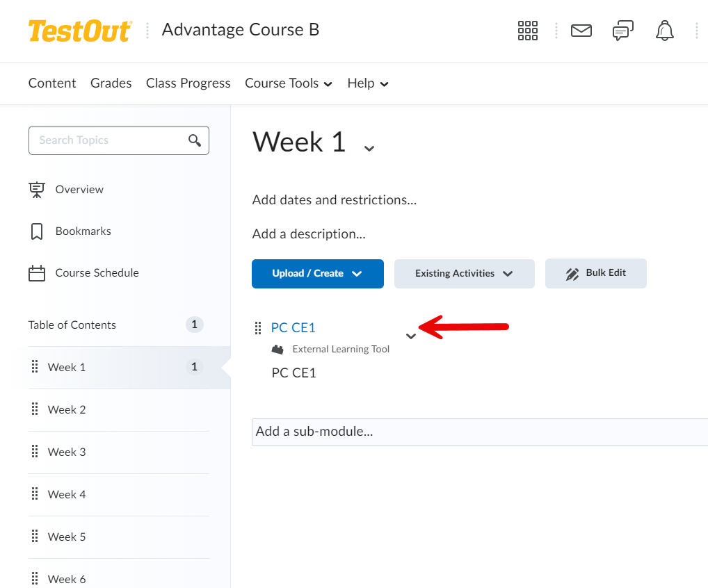This screenshot has height=588, width=708.
Task: Open the message alerts envelope icon
Action: click(x=581, y=31)
